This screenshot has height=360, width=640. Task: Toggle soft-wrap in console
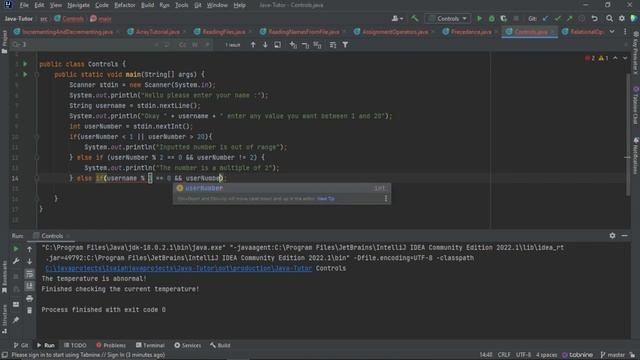coord(29,274)
